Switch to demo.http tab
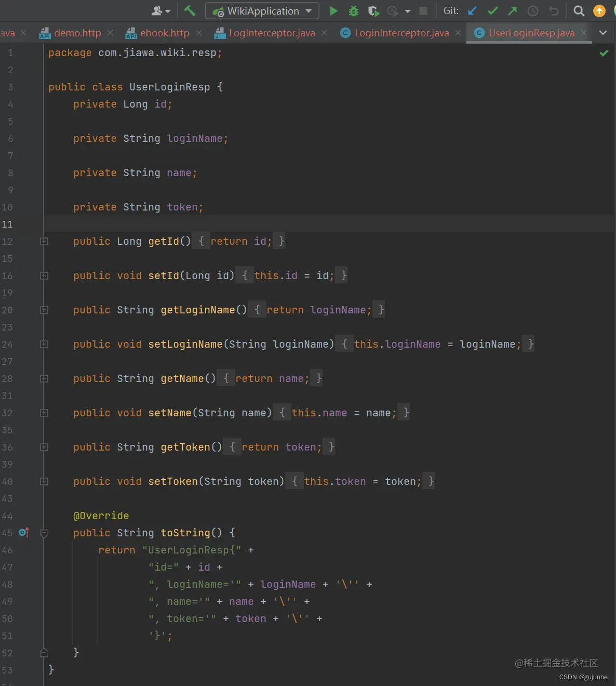Screen dimensions: 616x686 [x=77, y=33]
